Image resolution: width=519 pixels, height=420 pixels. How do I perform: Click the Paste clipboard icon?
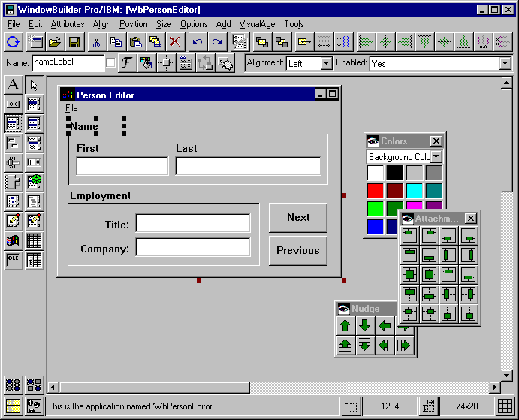(x=135, y=42)
